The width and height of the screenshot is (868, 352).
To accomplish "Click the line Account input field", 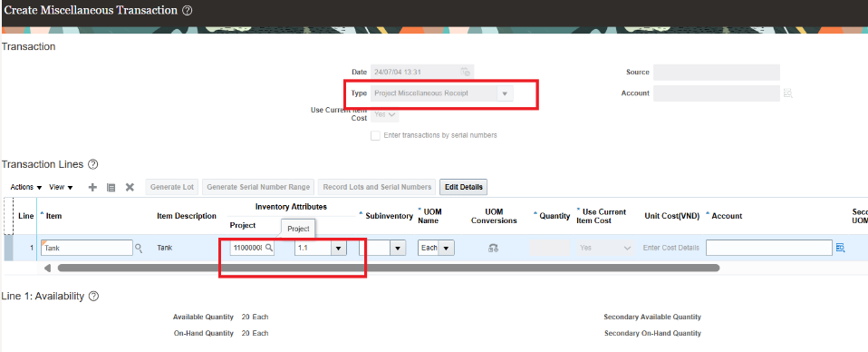I will [769, 248].
